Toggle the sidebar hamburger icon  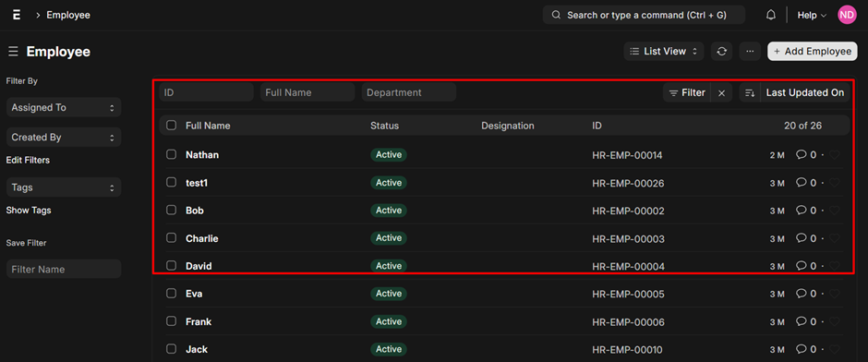[x=13, y=52]
